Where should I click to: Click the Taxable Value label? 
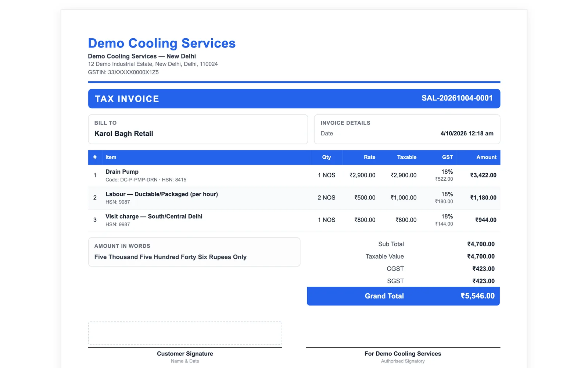384,256
